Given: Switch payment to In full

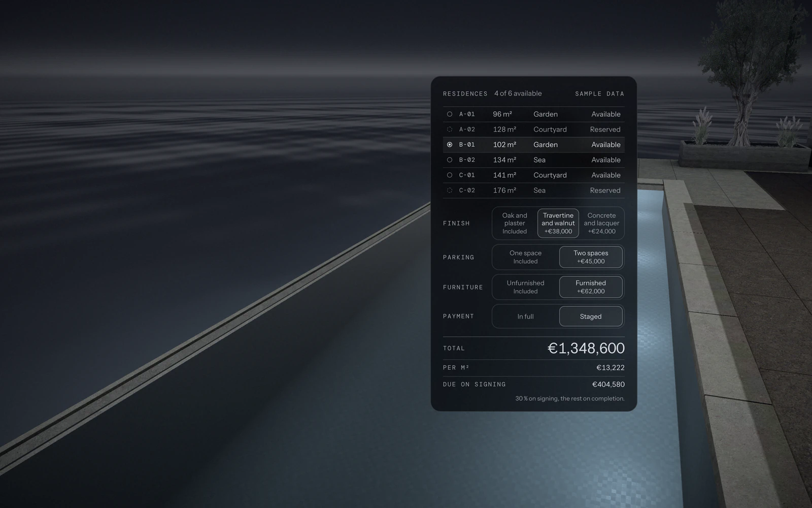Looking at the screenshot, I should point(525,316).
